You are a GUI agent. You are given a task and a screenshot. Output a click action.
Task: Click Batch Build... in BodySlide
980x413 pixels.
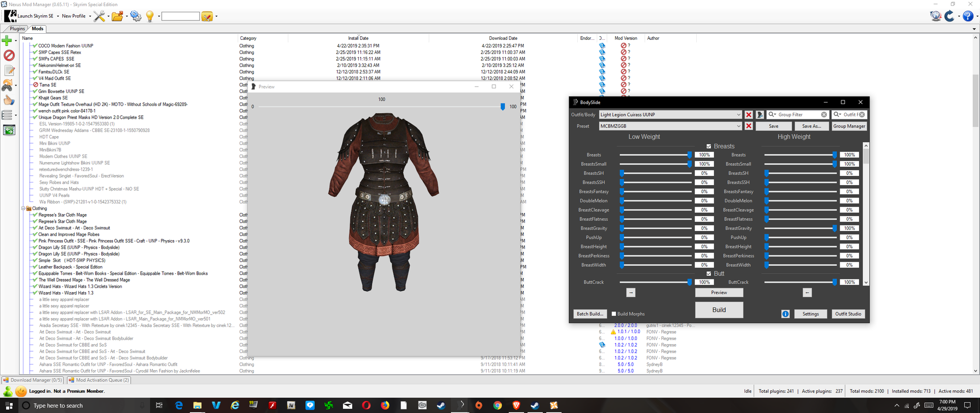coord(590,314)
